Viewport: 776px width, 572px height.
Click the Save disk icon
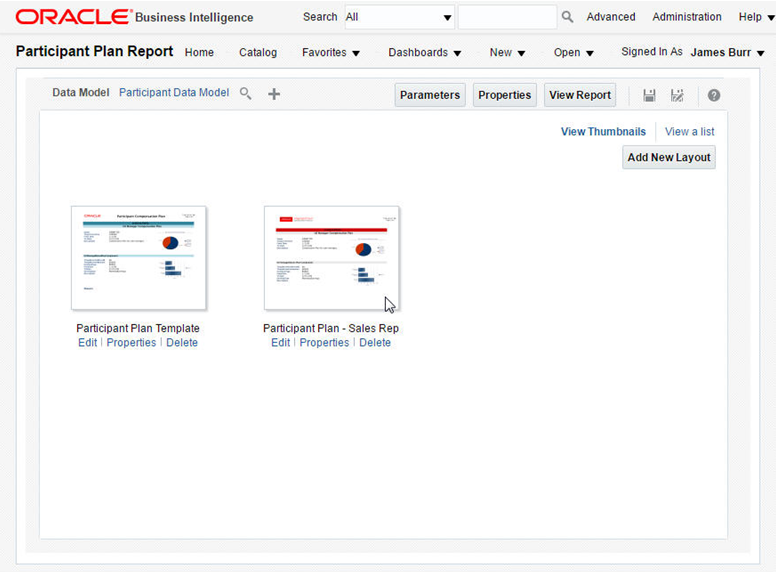click(649, 95)
